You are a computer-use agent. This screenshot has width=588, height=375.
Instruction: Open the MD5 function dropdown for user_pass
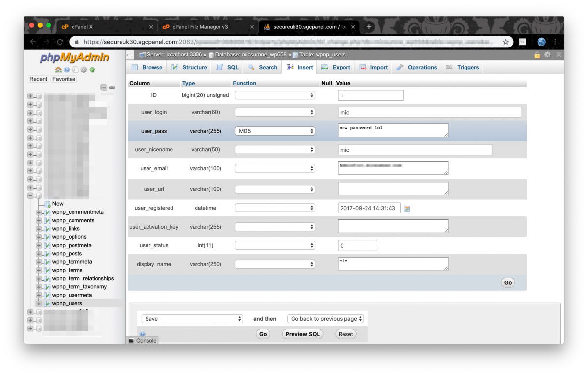[x=275, y=131]
